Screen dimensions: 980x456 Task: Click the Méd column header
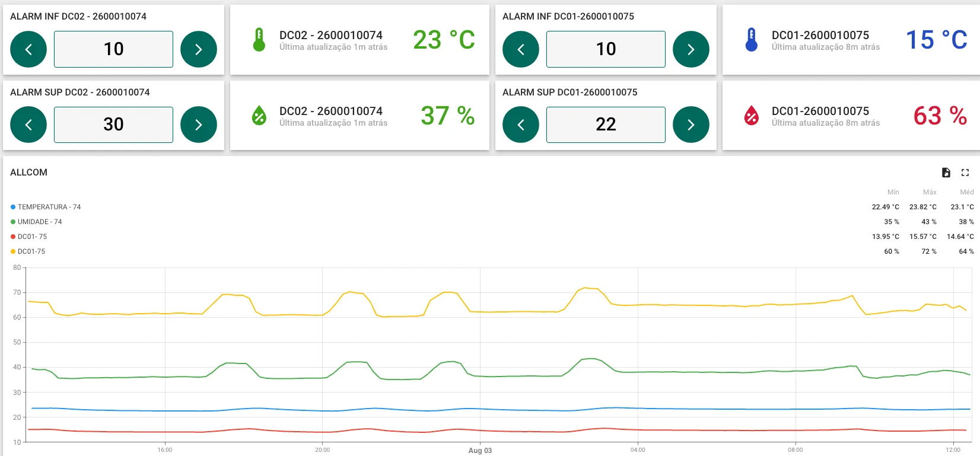[x=967, y=192]
